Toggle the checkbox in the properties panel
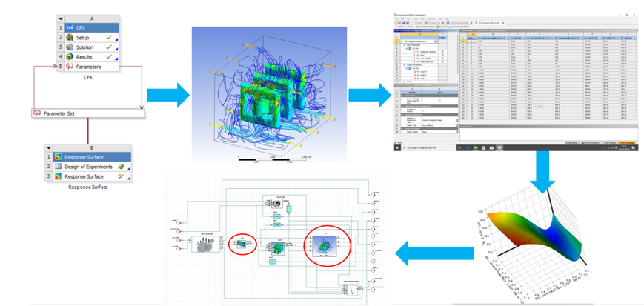 [x=439, y=100]
